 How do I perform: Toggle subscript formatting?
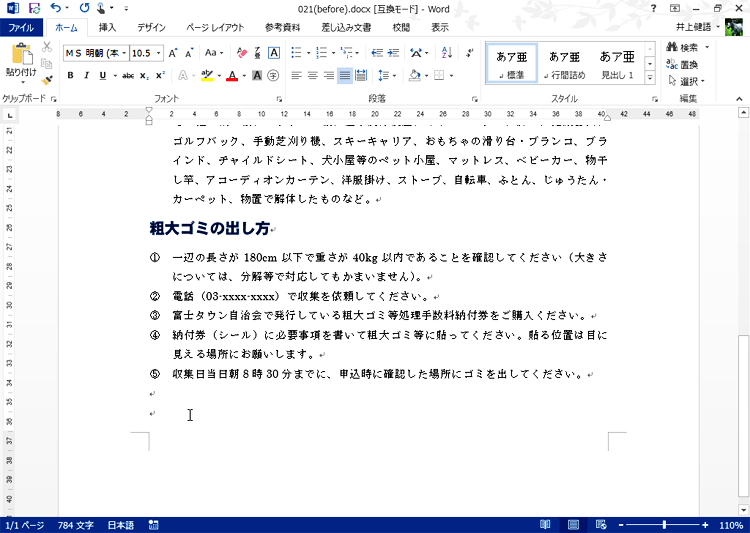click(144, 76)
